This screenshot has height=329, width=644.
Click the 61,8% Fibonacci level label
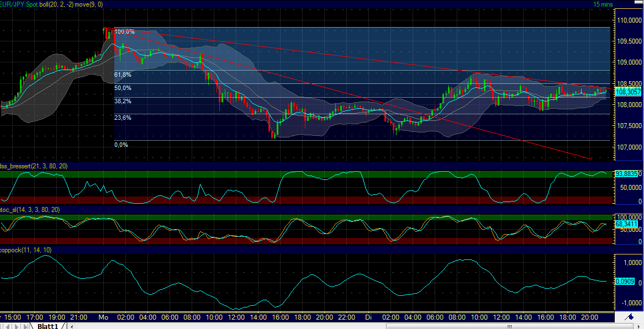pos(122,73)
